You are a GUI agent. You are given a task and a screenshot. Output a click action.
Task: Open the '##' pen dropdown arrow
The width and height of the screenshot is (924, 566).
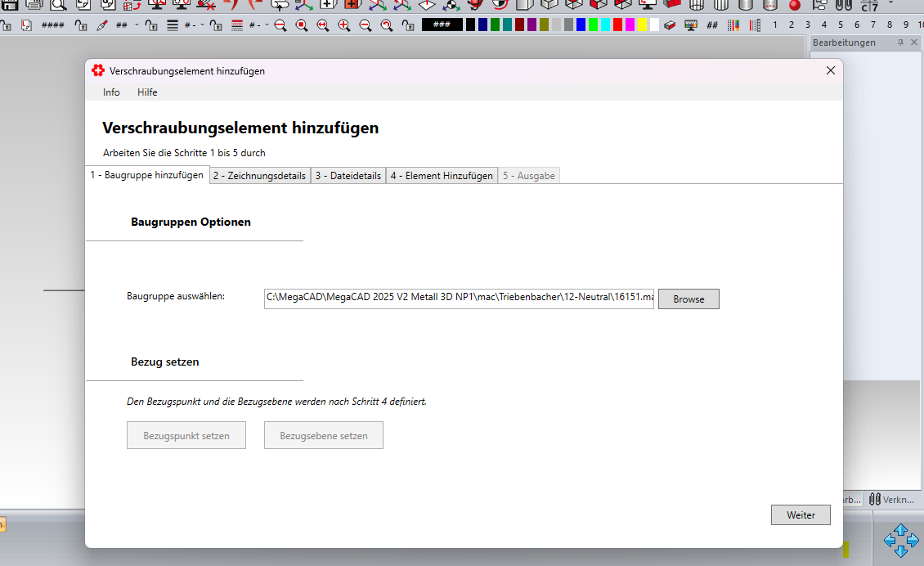(x=137, y=25)
